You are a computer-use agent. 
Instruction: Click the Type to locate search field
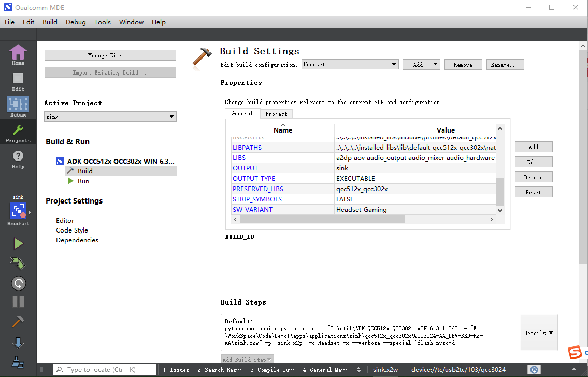[x=105, y=370]
